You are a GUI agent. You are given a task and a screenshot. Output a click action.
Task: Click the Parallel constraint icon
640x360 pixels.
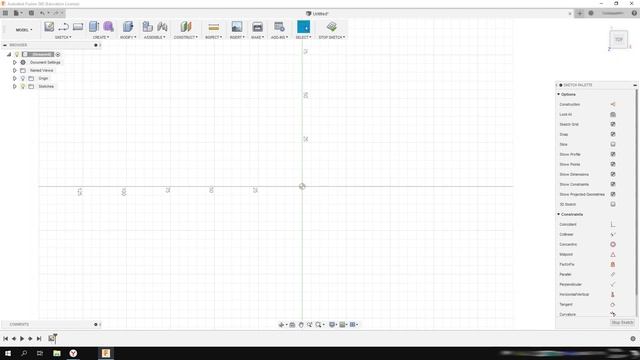tap(613, 274)
